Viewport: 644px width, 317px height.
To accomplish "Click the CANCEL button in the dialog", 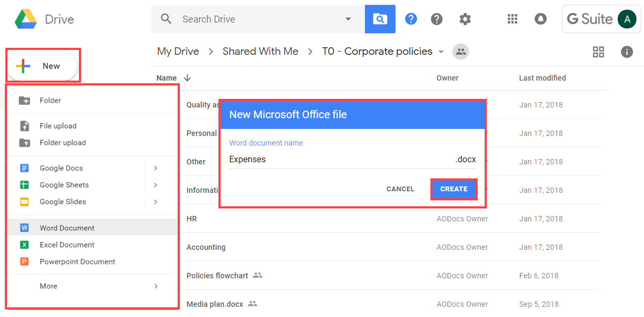I will pos(400,189).
